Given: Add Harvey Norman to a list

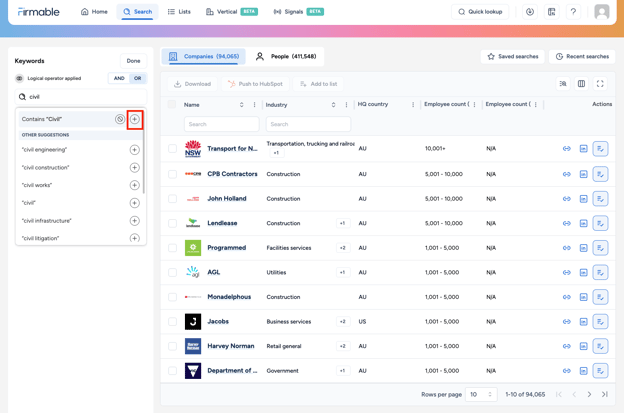Looking at the screenshot, I should coord(600,346).
